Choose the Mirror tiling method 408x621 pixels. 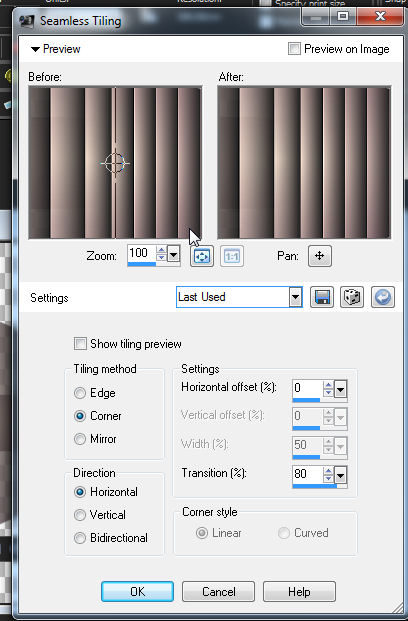[80, 439]
